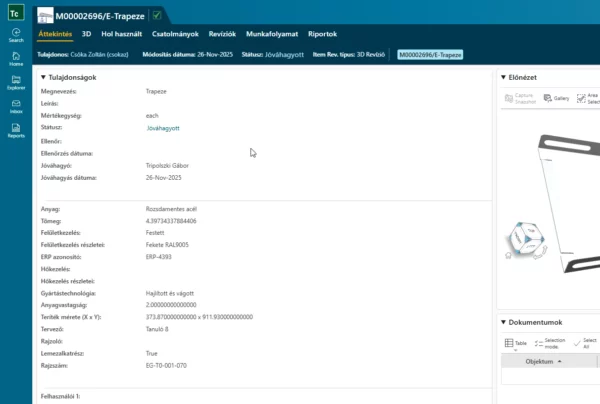600x404 pixels.
Task: Collapse the Tulajdonságok section
Action: tap(43, 77)
